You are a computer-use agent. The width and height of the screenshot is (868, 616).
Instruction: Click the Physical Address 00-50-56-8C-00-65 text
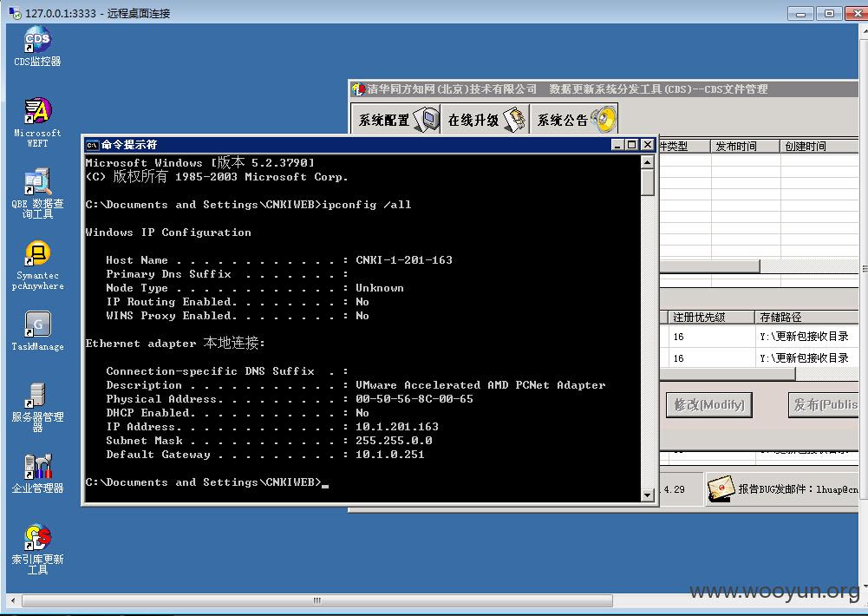click(414, 399)
